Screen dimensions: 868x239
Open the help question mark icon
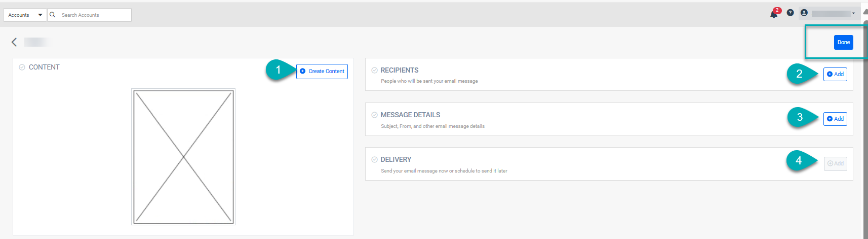(790, 13)
